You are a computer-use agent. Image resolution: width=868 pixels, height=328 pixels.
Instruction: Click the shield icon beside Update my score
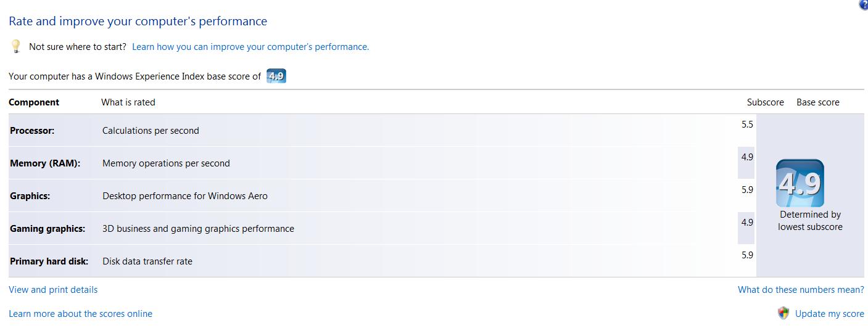coord(783,313)
